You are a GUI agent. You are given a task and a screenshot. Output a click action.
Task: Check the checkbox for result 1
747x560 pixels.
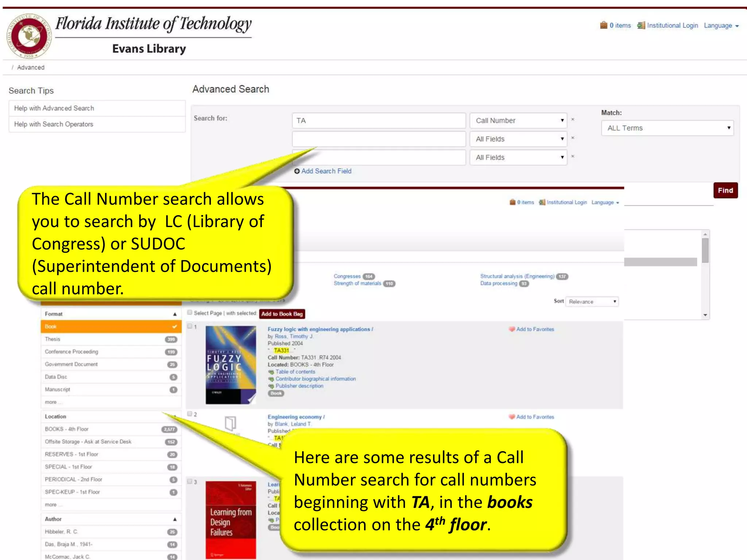pyautogui.click(x=190, y=326)
